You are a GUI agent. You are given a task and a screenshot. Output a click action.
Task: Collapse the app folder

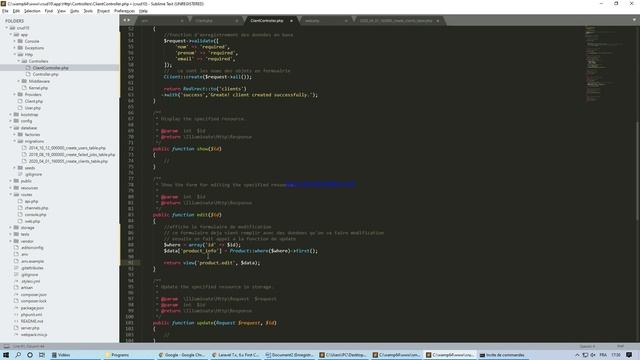click(11, 35)
